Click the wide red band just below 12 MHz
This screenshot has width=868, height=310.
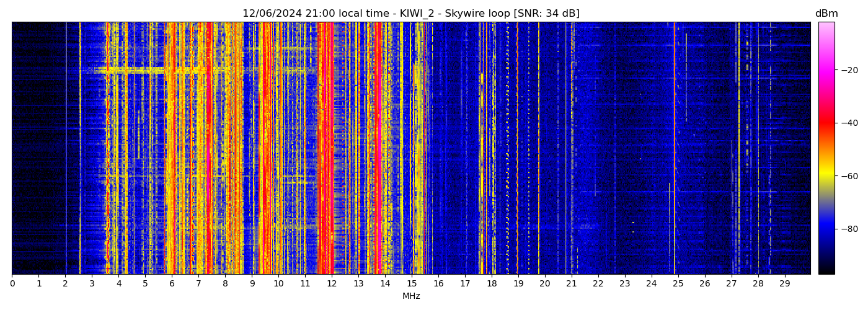click(x=326, y=149)
